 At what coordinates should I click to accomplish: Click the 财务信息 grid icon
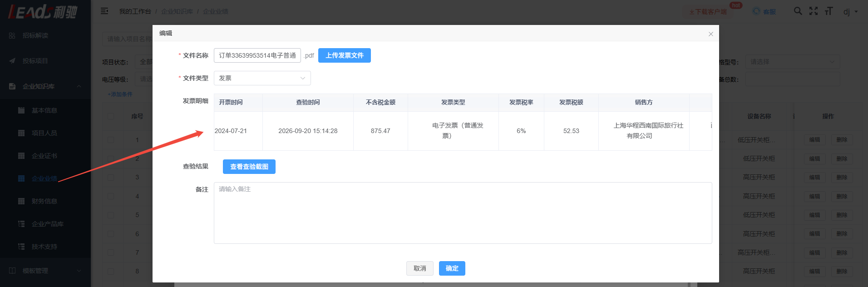[21, 201]
